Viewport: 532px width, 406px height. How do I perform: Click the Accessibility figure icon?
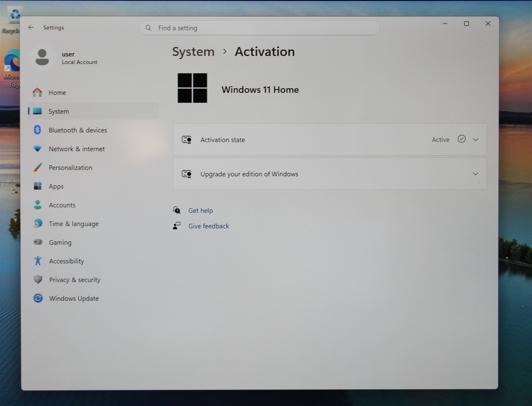(x=38, y=261)
